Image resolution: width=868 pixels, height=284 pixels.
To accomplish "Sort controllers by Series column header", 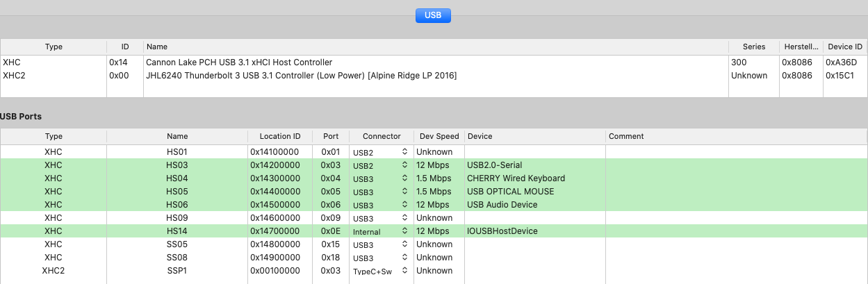I will click(x=754, y=47).
